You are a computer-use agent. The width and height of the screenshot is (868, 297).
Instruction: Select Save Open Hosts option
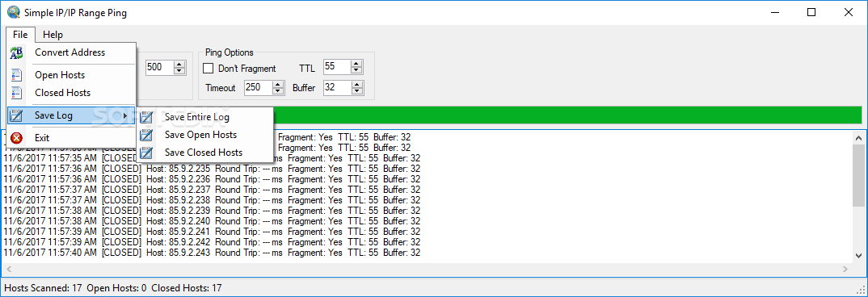(204, 135)
